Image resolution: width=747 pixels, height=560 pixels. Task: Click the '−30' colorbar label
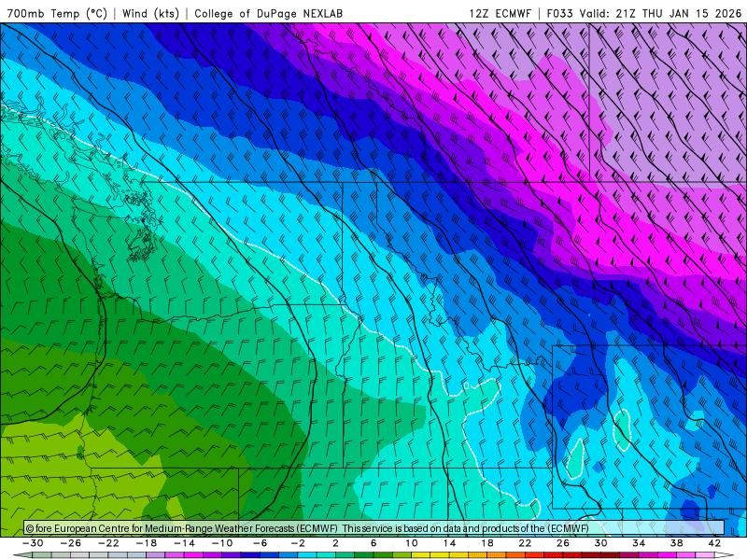[x=33, y=543]
